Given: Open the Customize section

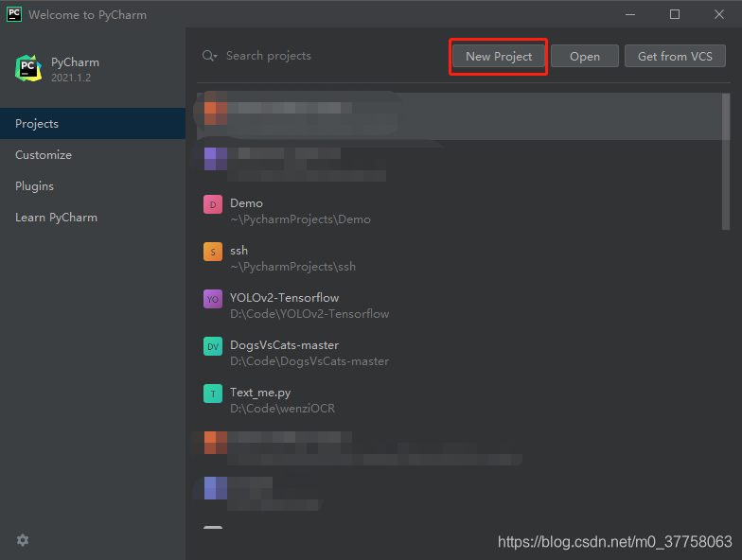Looking at the screenshot, I should 93,155.
